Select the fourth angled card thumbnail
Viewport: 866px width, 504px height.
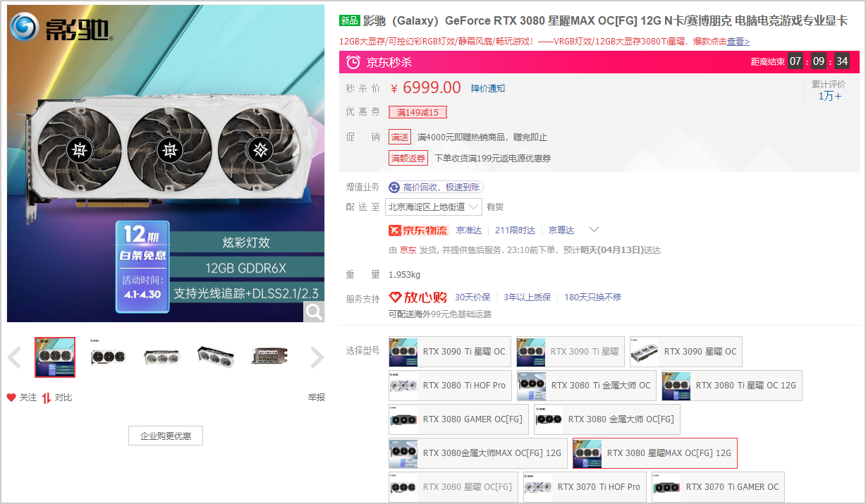(x=216, y=357)
